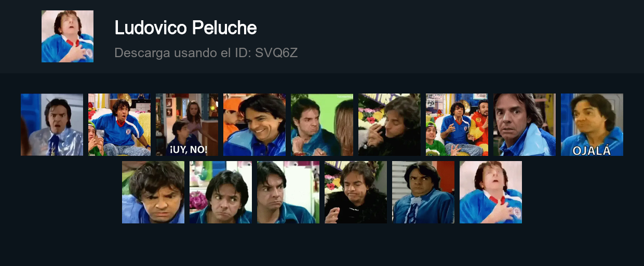Select frowning close-up face looking down sticker

point(153,192)
